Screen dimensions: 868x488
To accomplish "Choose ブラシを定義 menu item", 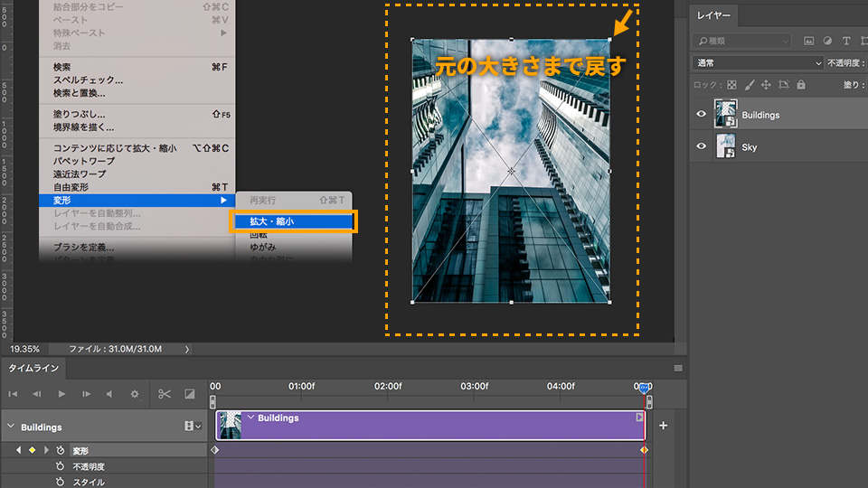I will point(137,248).
